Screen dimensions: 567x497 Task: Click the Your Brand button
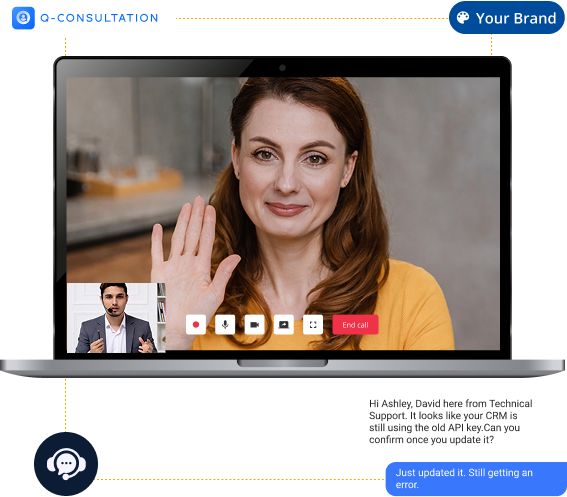[x=506, y=18]
